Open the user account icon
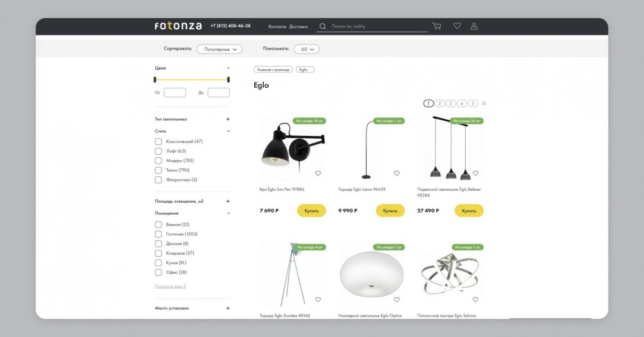644x337 pixels. click(x=474, y=26)
